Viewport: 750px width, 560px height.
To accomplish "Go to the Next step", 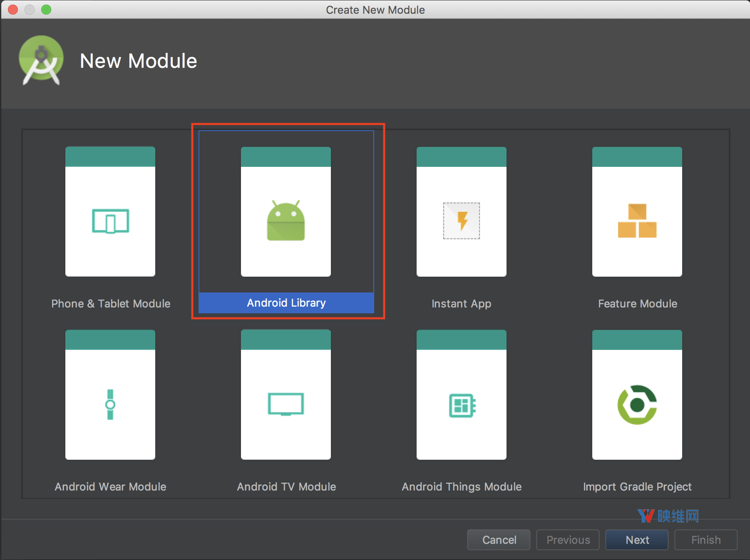I will (637, 540).
